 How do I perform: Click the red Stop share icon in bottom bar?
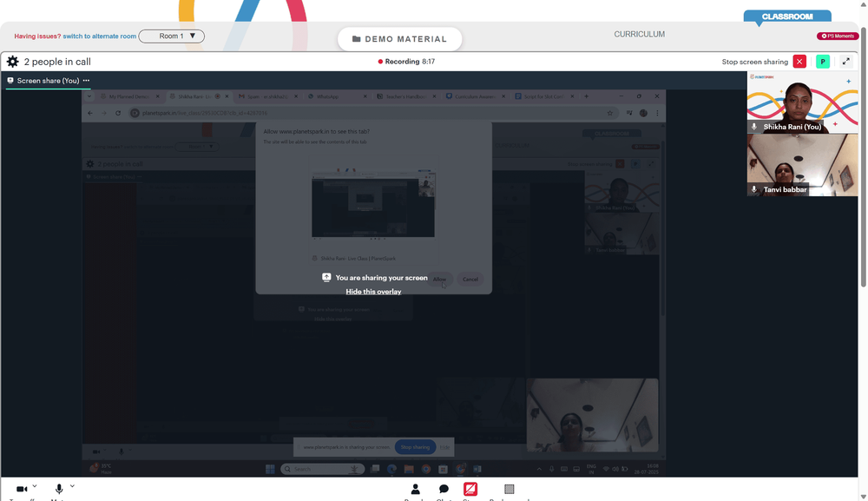[x=470, y=489]
